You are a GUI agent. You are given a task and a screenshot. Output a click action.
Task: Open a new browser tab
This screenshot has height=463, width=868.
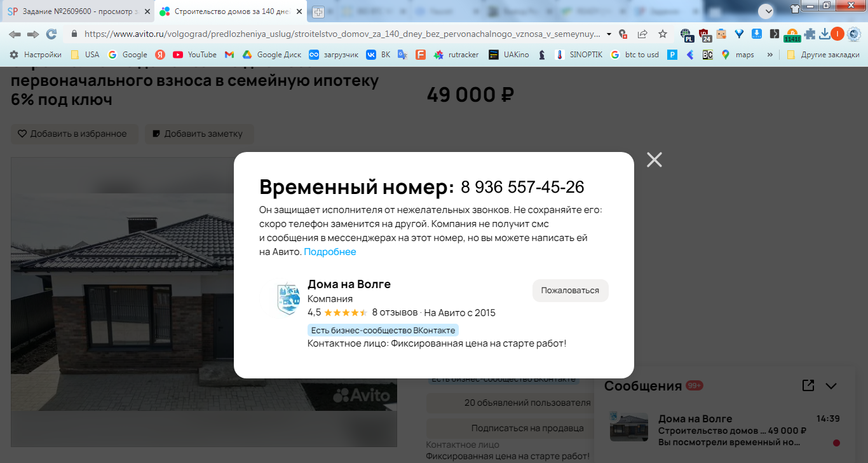tap(318, 12)
